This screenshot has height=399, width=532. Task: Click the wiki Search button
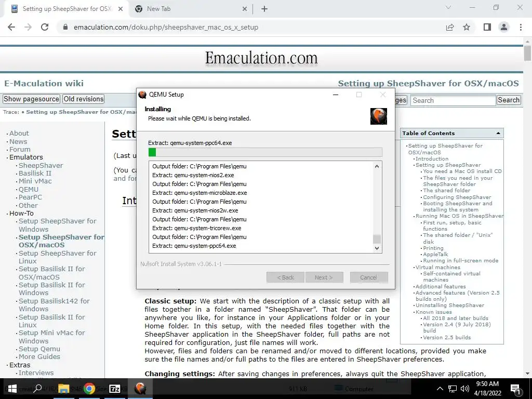pos(509,100)
